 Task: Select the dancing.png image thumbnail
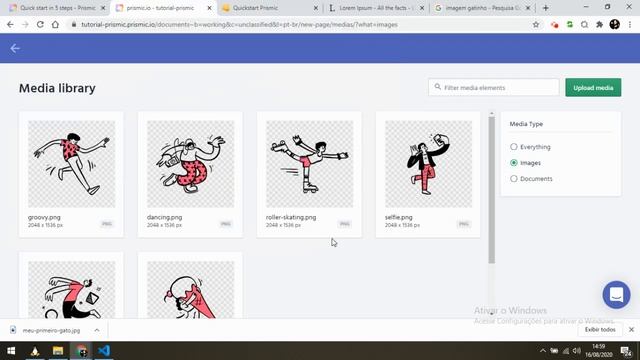191,164
